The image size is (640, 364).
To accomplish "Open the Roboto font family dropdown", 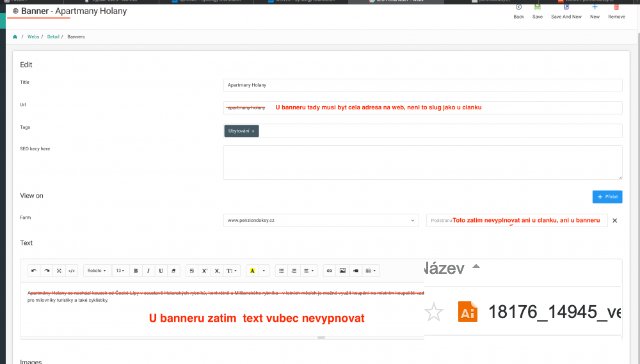I will point(97,271).
